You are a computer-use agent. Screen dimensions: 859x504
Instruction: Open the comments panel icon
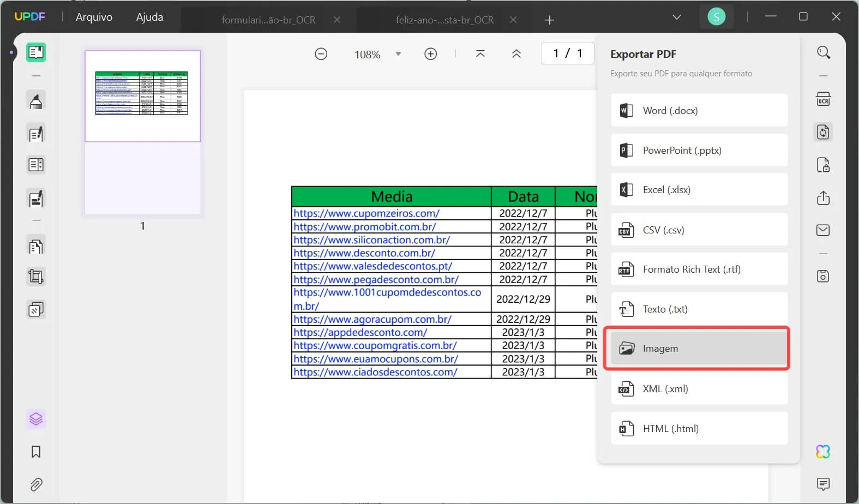[823, 484]
